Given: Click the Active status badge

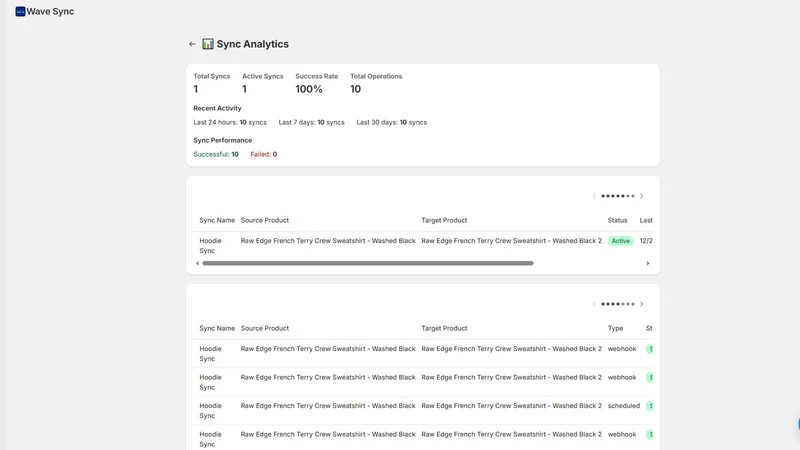Looking at the screenshot, I should pyautogui.click(x=620, y=241).
